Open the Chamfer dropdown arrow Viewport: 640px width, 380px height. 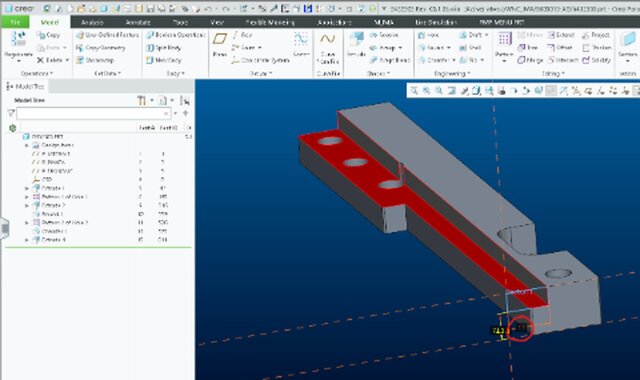tap(453, 60)
